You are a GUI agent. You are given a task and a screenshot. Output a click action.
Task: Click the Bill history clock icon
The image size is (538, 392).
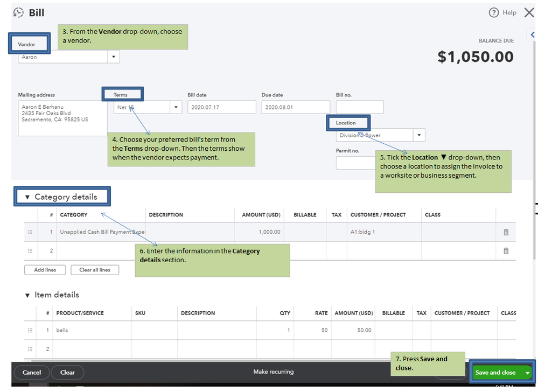(x=18, y=12)
